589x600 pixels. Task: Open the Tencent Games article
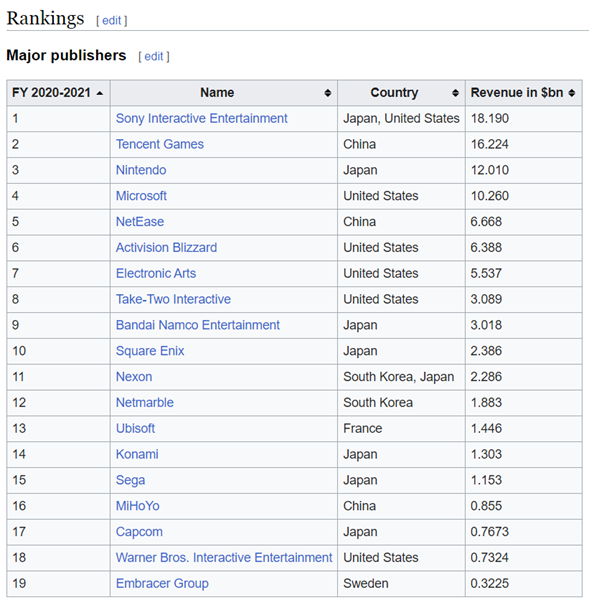pyautogui.click(x=160, y=144)
